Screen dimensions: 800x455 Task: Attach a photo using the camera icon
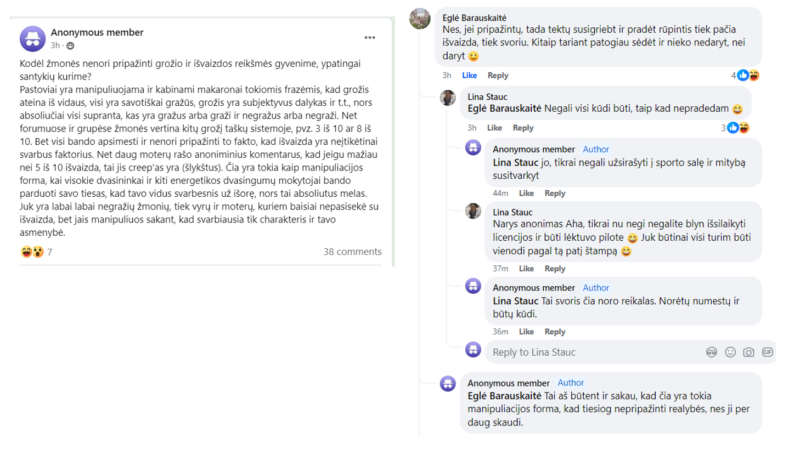point(748,352)
